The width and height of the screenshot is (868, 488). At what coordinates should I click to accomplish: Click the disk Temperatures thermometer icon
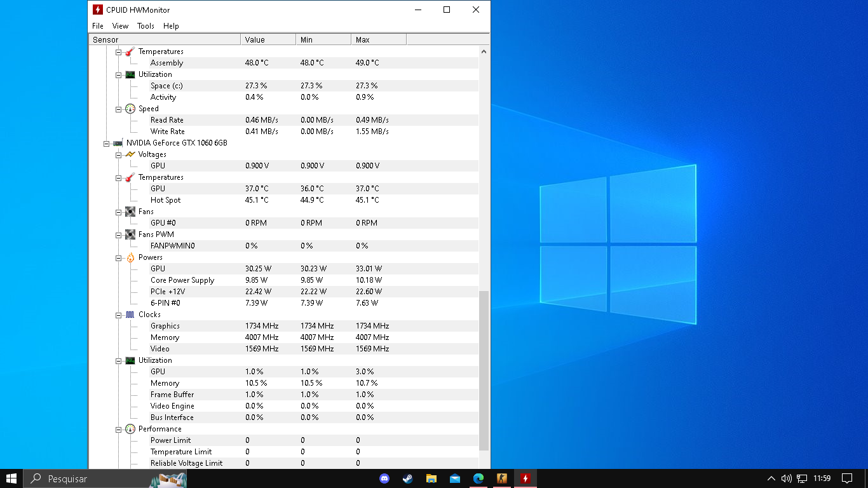130,51
